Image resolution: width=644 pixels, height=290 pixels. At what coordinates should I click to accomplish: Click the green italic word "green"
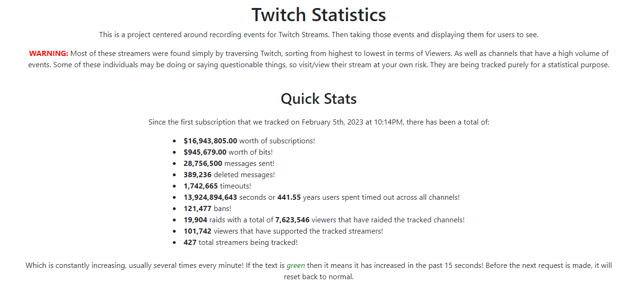(295, 266)
